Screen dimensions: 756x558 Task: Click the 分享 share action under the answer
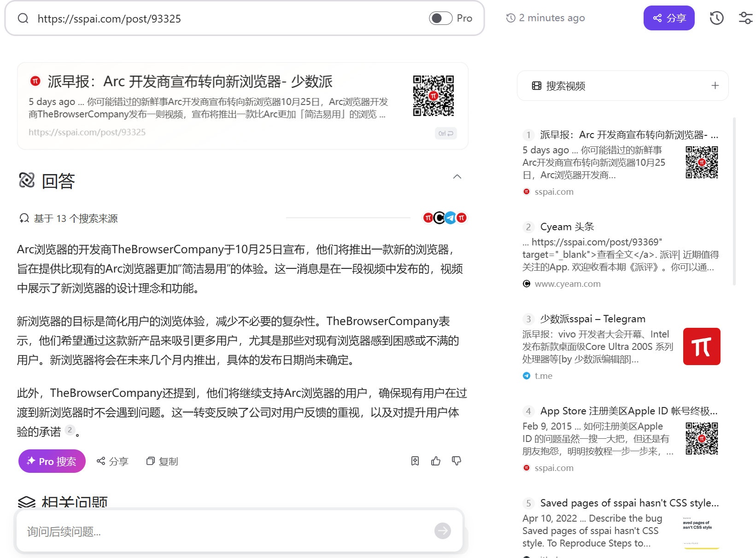coord(112,461)
